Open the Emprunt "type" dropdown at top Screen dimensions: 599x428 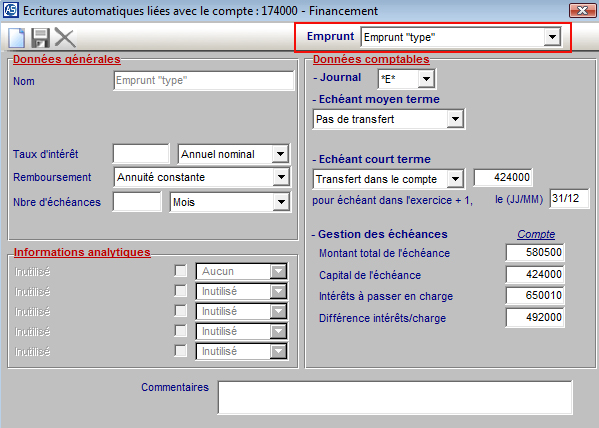(x=552, y=37)
